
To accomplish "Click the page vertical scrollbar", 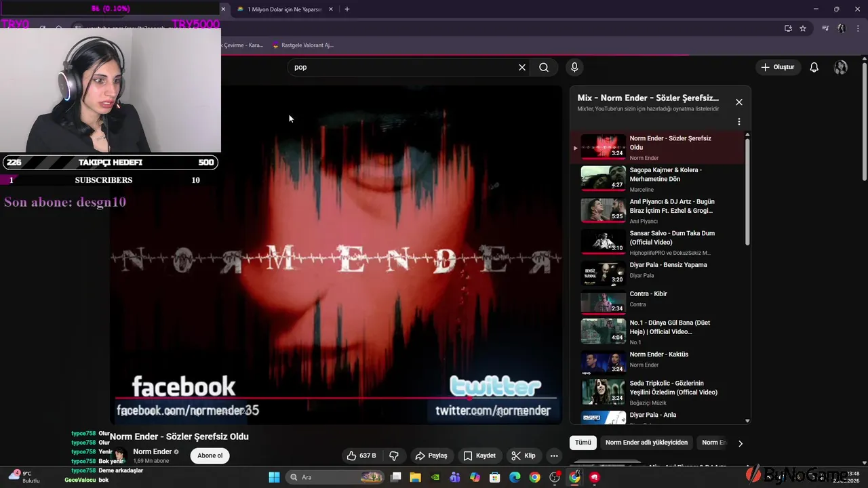I will pyautogui.click(x=865, y=122).
